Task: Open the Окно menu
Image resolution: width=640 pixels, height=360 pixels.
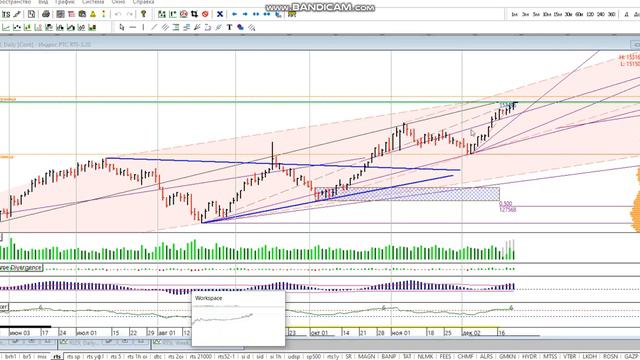Action: 118,2
